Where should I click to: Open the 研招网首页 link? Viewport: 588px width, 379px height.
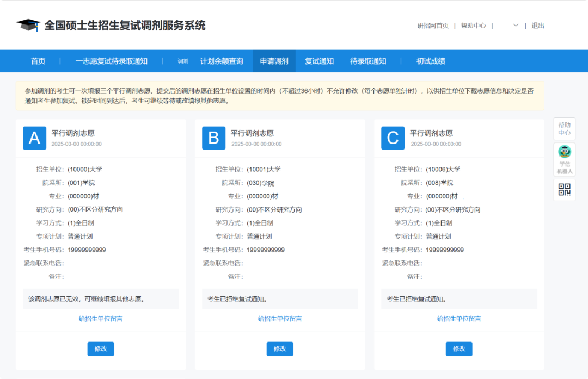[x=432, y=25]
